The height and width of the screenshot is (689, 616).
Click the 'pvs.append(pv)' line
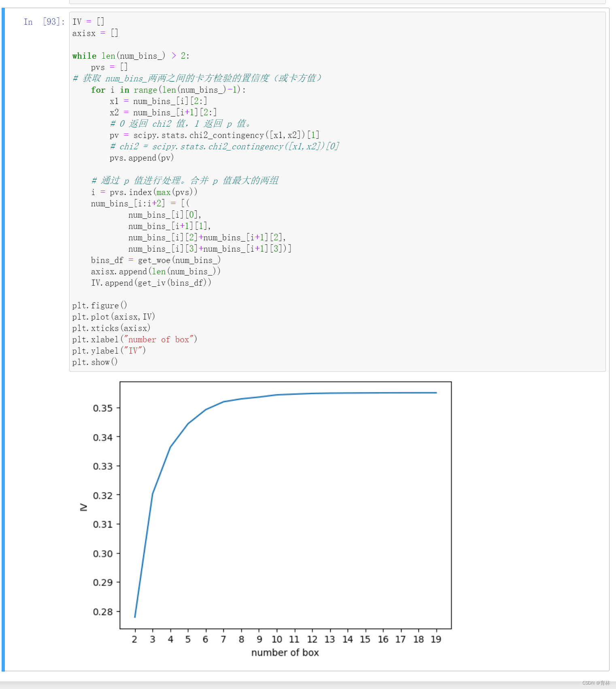[142, 158]
